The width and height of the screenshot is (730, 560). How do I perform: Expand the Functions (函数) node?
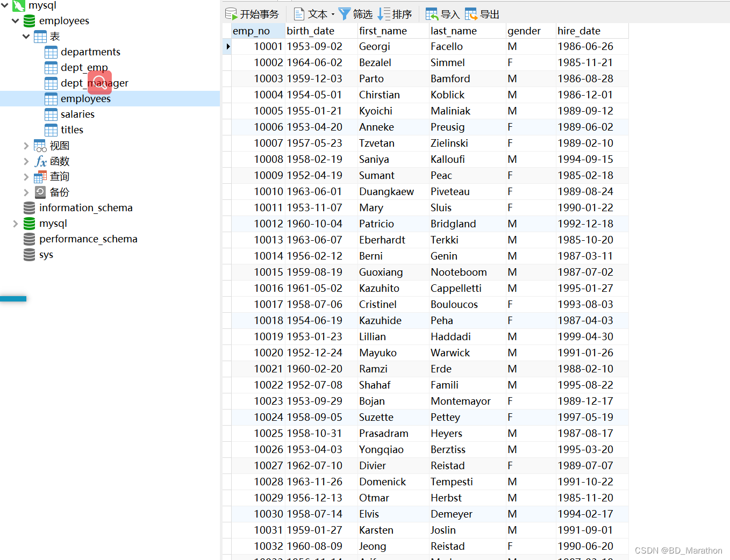tap(26, 161)
